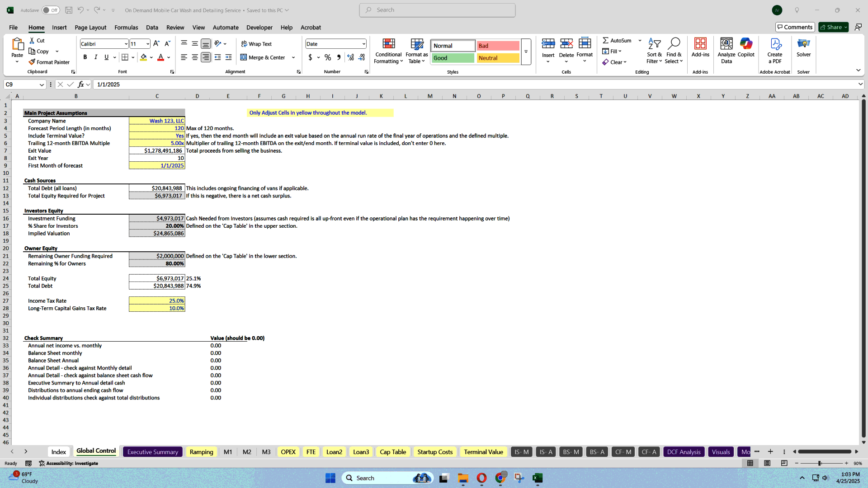
Task: Click the Comma Style icon
Action: 339,57
